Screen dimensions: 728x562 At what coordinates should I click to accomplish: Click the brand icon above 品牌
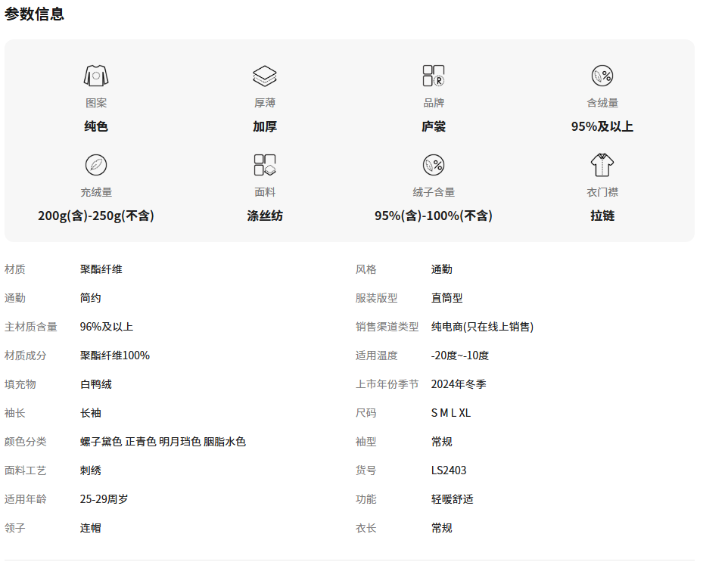(x=434, y=76)
